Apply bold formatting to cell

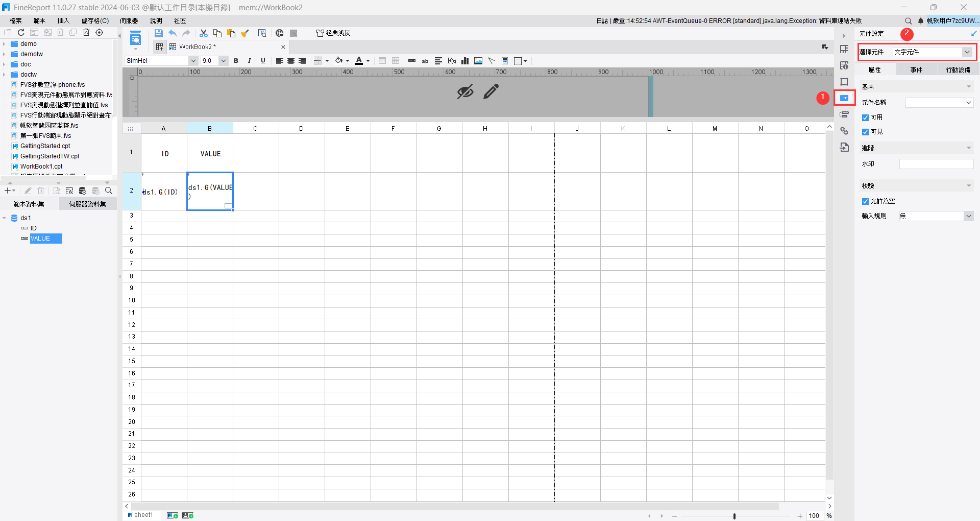(236, 61)
